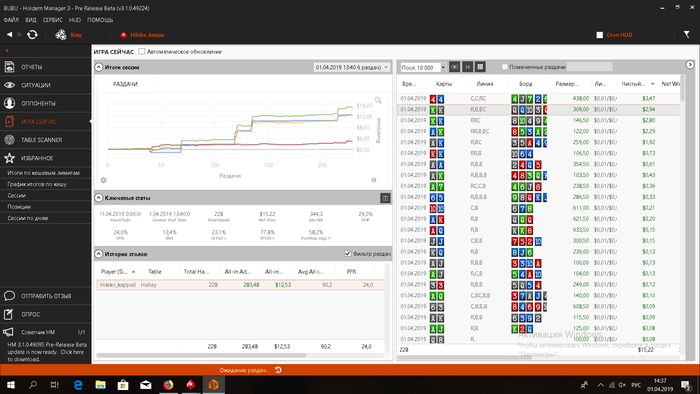Collapse the Итоги сессии panel
Image resolution: width=700 pixels, height=394 pixels.
tap(99, 67)
